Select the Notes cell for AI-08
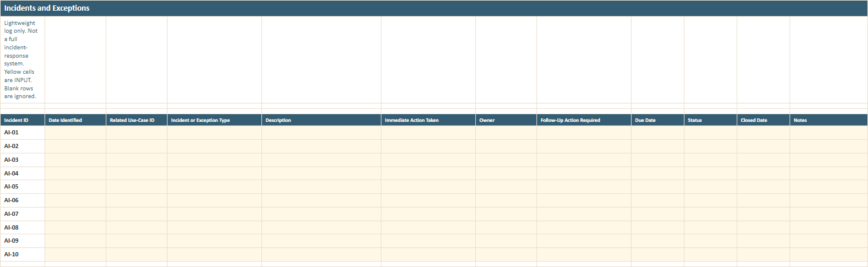This screenshot has width=868, height=267. [x=829, y=228]
